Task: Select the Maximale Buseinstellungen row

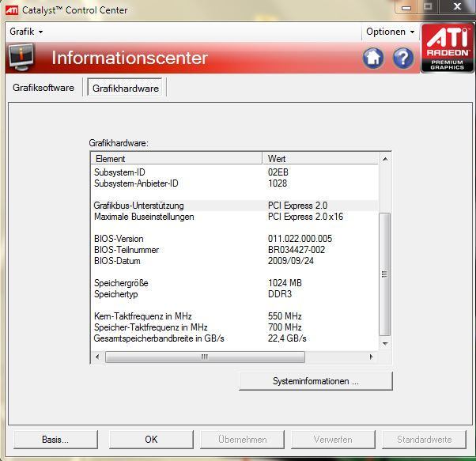Action: 235,217
